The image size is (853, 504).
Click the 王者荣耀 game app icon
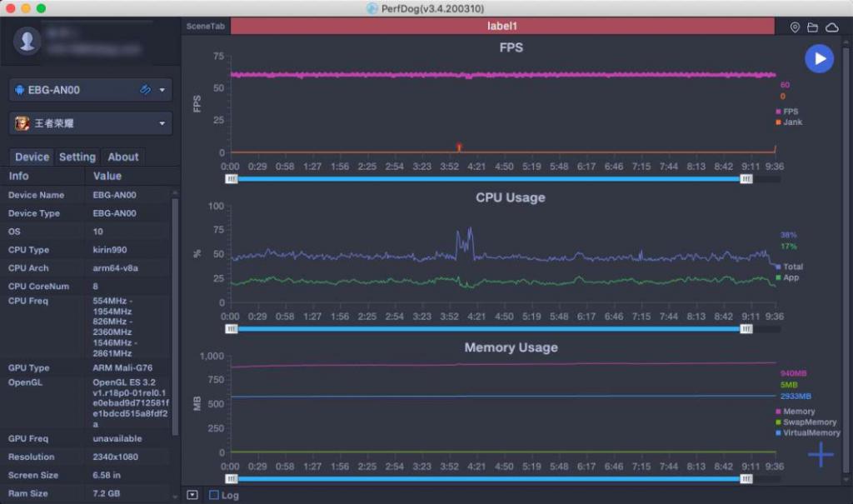click(x=22, y=123)
